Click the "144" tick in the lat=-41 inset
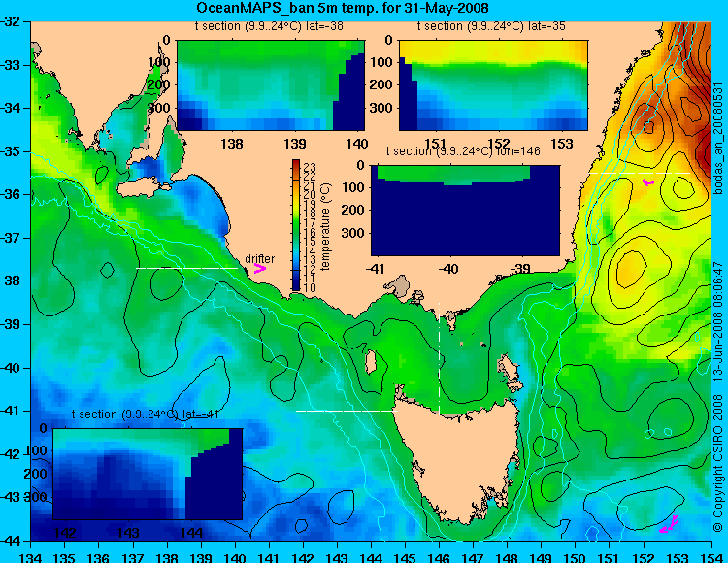Viewport: 728px width, 563px height. coord(190,532)
